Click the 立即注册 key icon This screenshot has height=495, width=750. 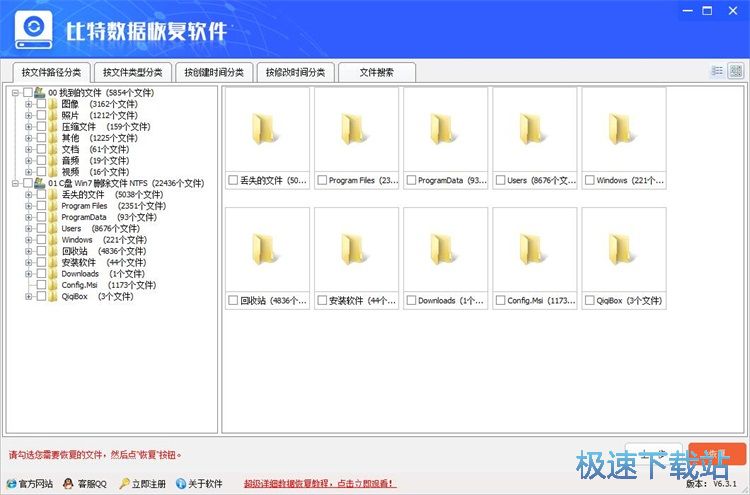pyautogui.click(x=124, y=484)
